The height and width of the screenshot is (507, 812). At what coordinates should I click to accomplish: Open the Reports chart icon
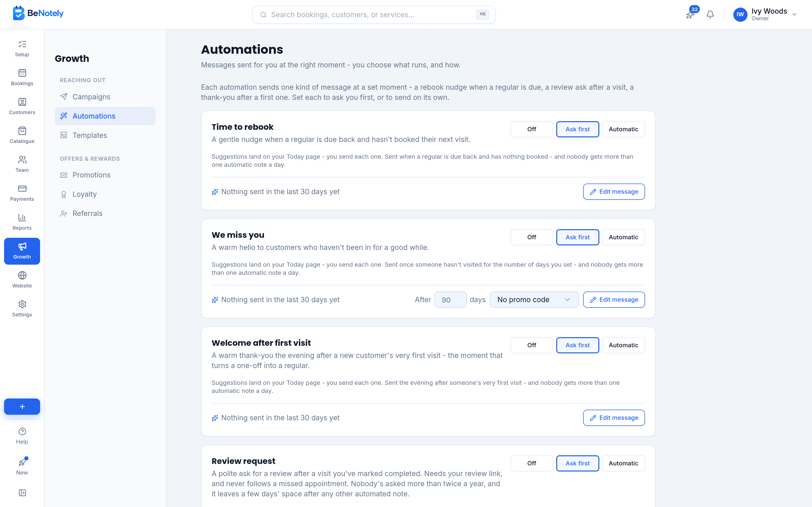pyautogui.click(x=22, y=217)
